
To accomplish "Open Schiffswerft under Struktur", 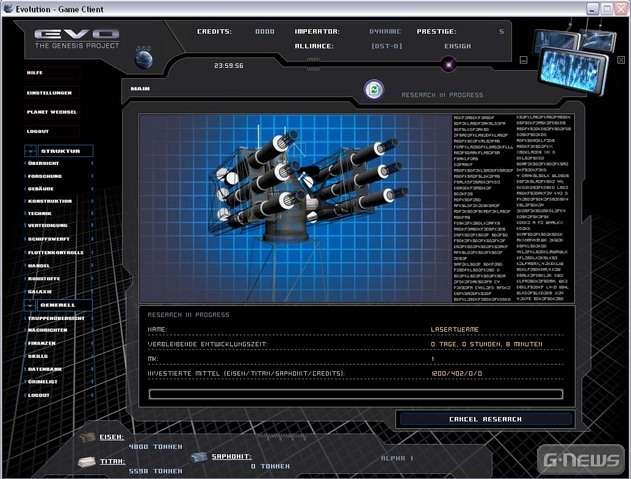I will [49, 239].
